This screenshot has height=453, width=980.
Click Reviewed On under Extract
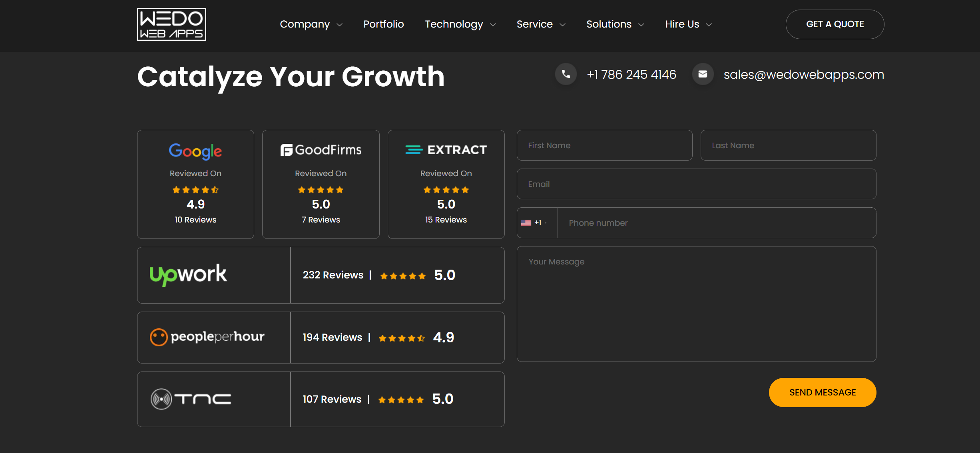tap(446, 173)
